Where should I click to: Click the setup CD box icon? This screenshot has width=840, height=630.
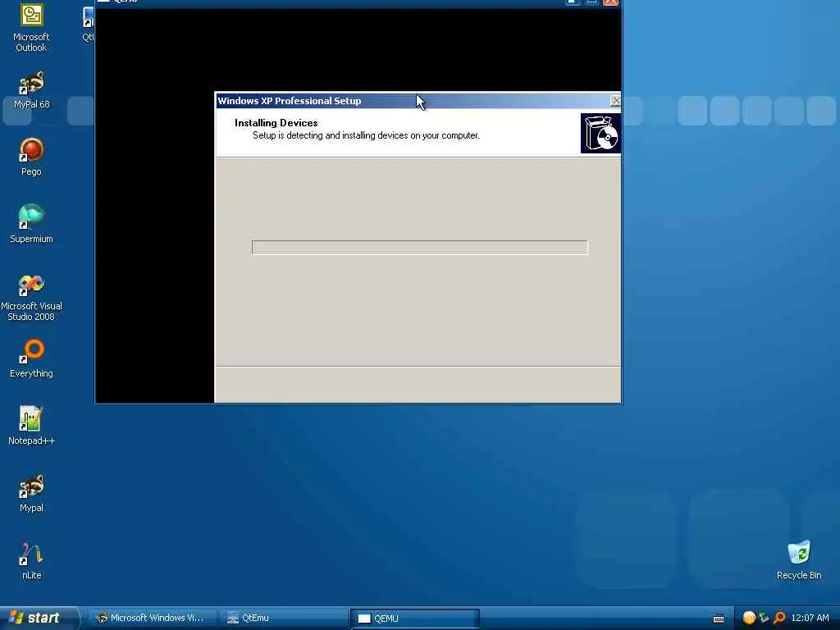pyautogui.click(x=600, y=133)
